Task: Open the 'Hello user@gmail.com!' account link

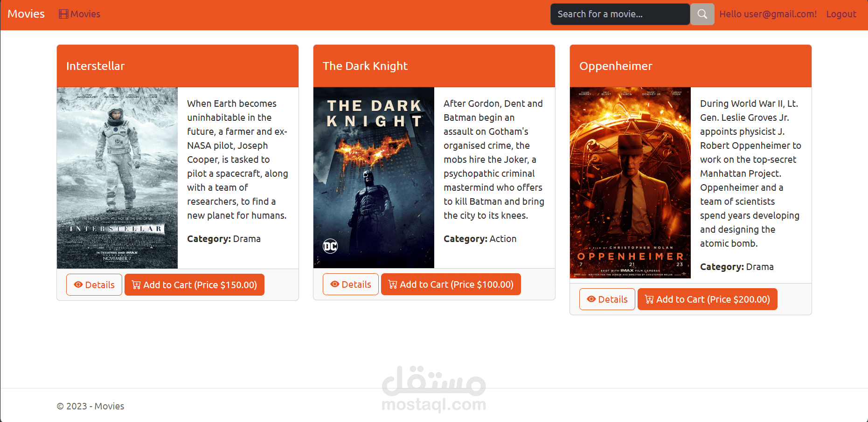Action: pos(768,14)
